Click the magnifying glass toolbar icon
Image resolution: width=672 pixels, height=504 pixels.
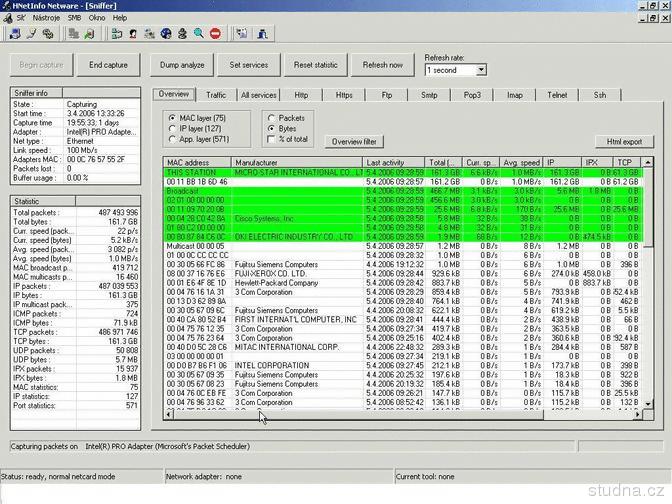point(199,33)
